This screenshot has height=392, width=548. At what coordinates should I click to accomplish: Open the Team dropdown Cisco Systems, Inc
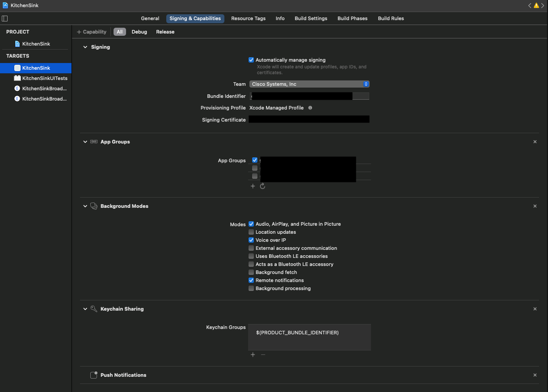point(309,84)
